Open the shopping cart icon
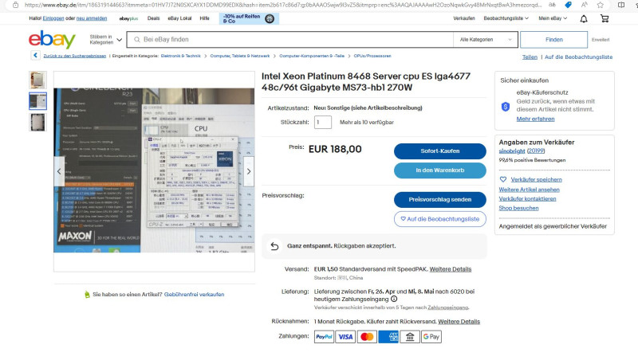The image size is (638, 364). click(605, 18)
